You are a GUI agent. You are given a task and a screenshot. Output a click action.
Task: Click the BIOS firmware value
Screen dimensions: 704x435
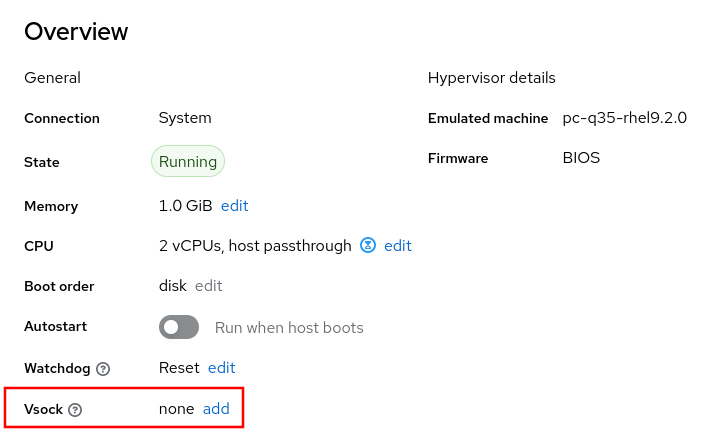[581, 158]
